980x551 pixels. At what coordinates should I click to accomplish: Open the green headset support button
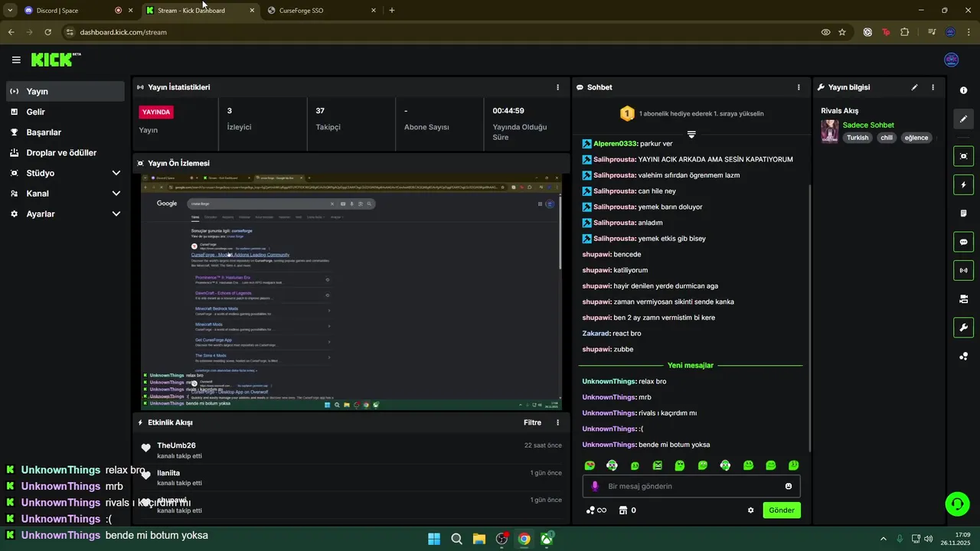coord(957,504)
